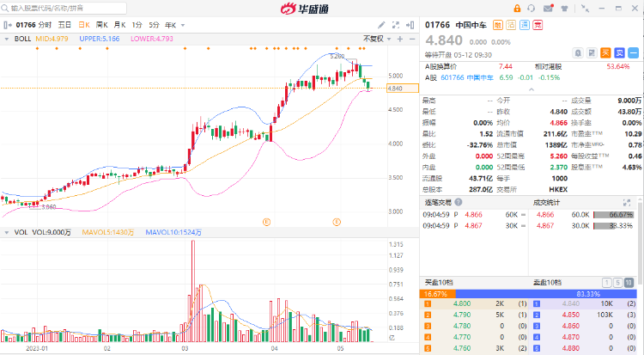Click the blue 卖 sell button
Screen dimensions: 644x355
[x=619, y=52]
